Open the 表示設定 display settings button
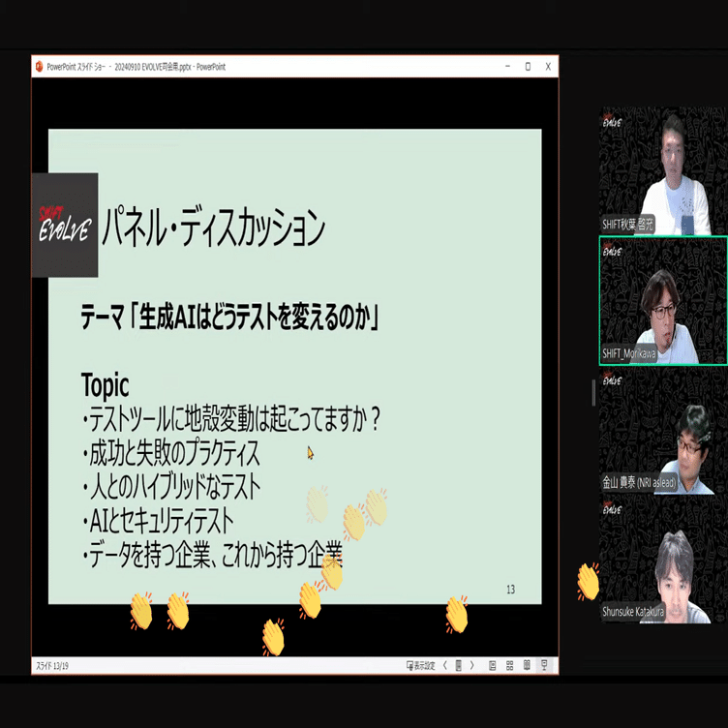Viewport: 728px width, 728px height. [x=421, y=666]
